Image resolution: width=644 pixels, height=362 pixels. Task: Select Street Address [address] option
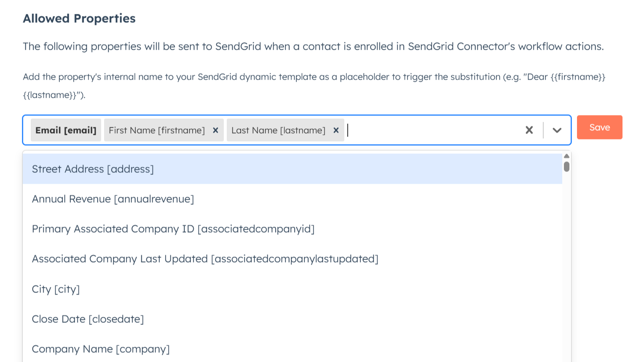point(93,169)
